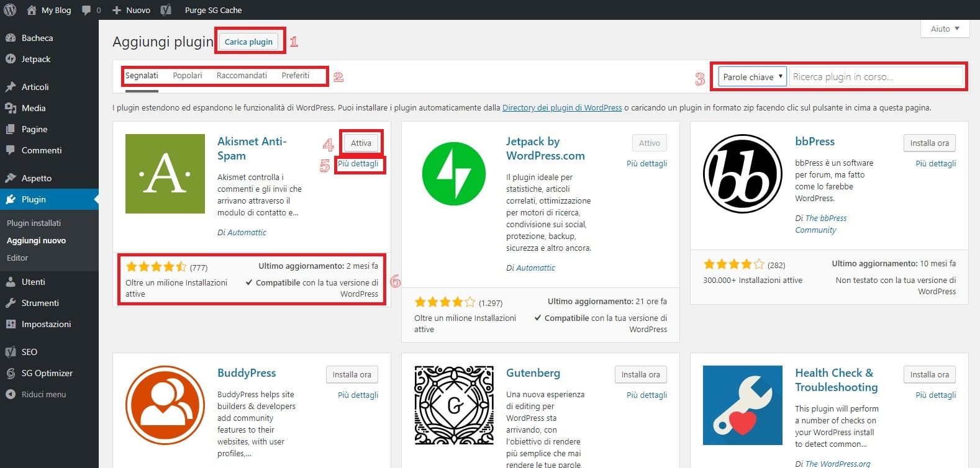Click the WordPress logo in admin bar
980x468 pixels.
[x=10, y=10]
